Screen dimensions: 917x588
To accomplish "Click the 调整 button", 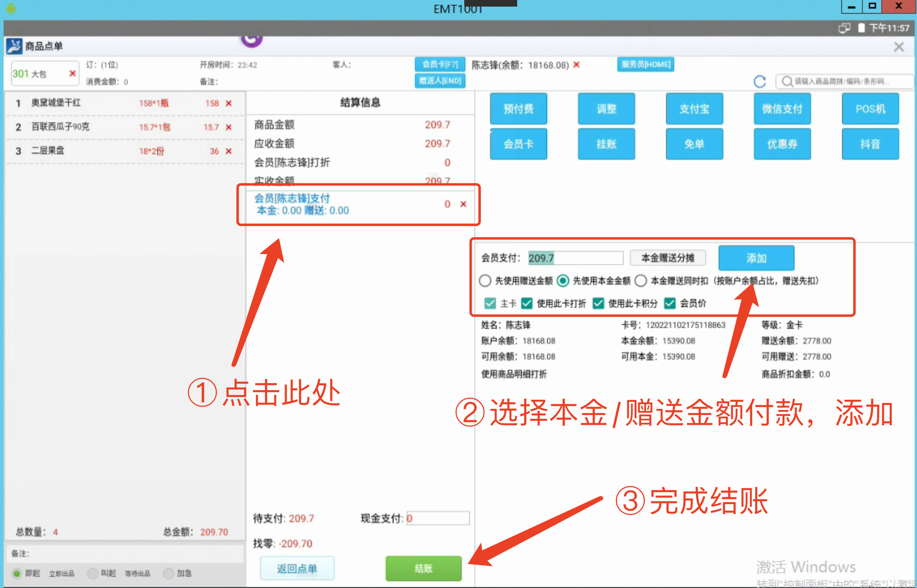I will [x=606, y=109].
